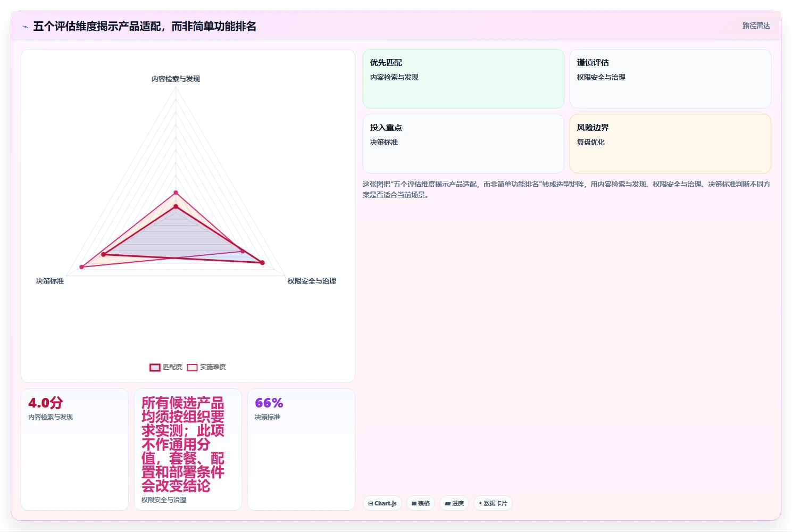Click the 匹配度 data point on 权限安全与治理 axis
This screenshot has height=532, width=792.
(262, 262)
